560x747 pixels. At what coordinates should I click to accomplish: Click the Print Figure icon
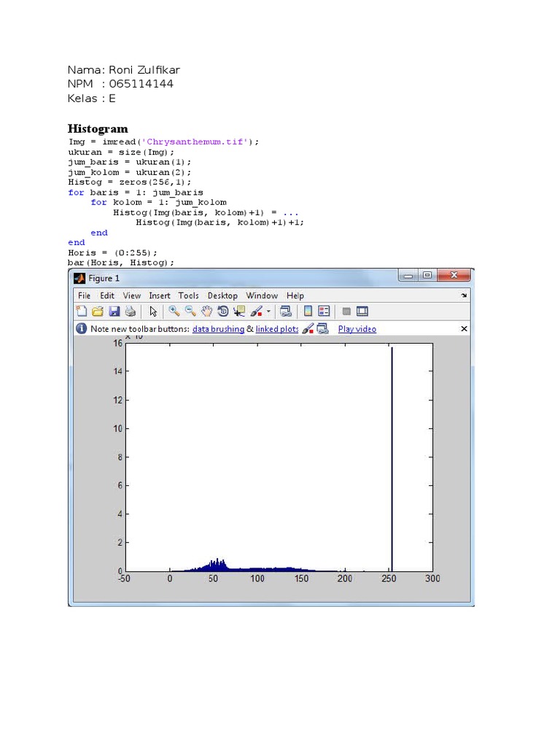pos(130,311)
